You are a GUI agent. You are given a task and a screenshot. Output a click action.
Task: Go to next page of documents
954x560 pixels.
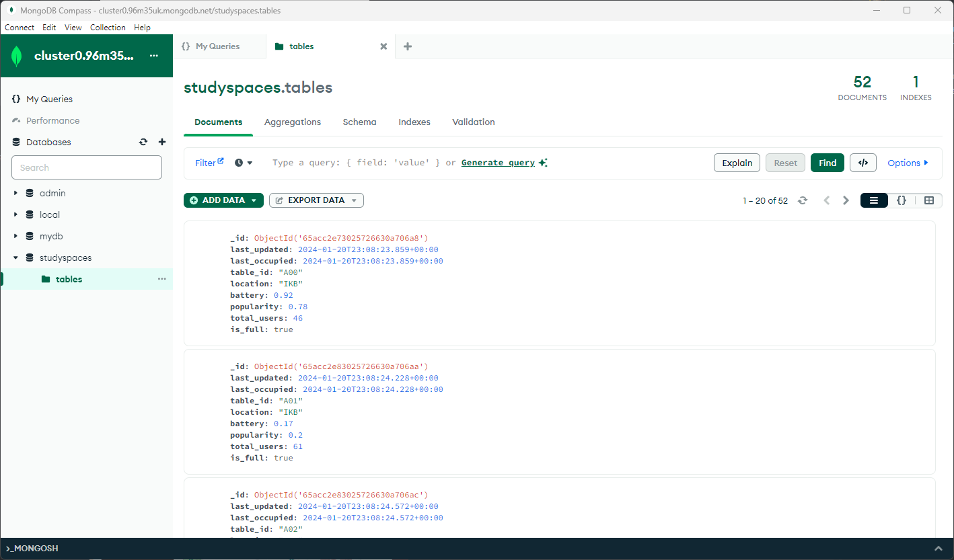[x=846, y=200]
